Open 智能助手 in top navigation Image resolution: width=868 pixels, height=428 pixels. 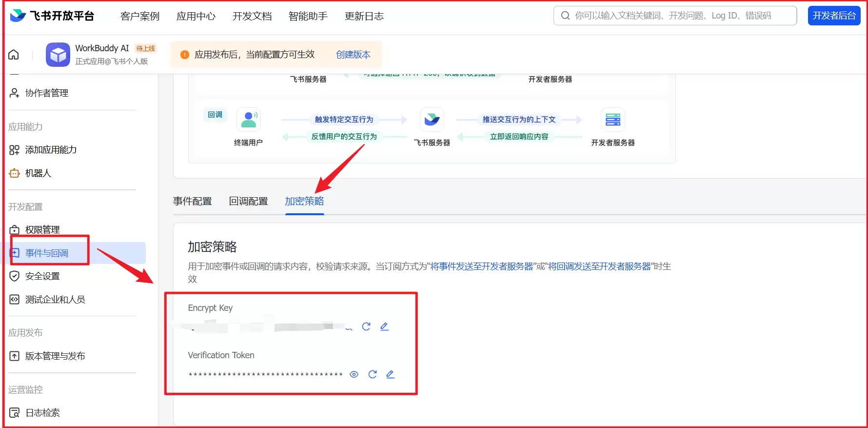point(308,16)
